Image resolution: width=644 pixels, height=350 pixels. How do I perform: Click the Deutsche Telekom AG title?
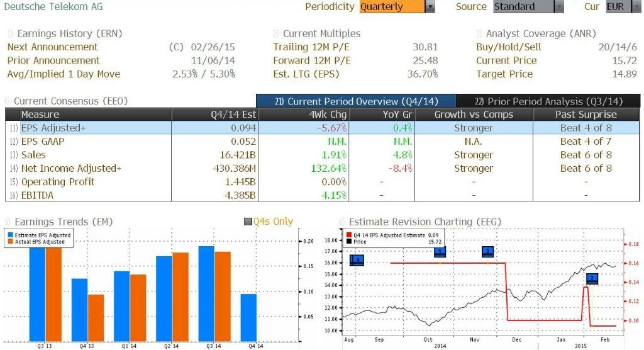(53, 6)
